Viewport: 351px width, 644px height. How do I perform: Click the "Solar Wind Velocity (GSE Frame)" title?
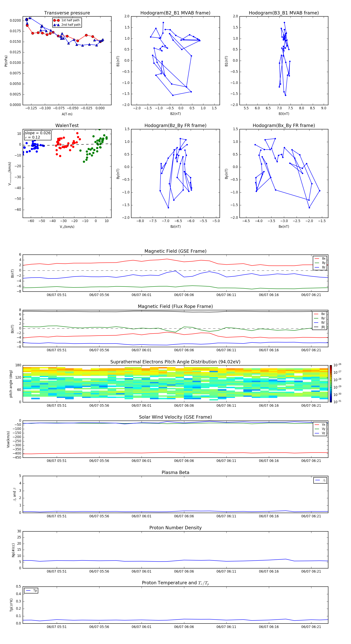point(175,417)
